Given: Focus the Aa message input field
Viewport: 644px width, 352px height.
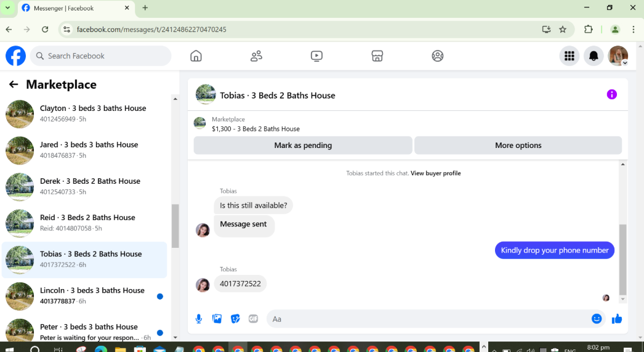Looking at the screenshot, I should (427, 319).
